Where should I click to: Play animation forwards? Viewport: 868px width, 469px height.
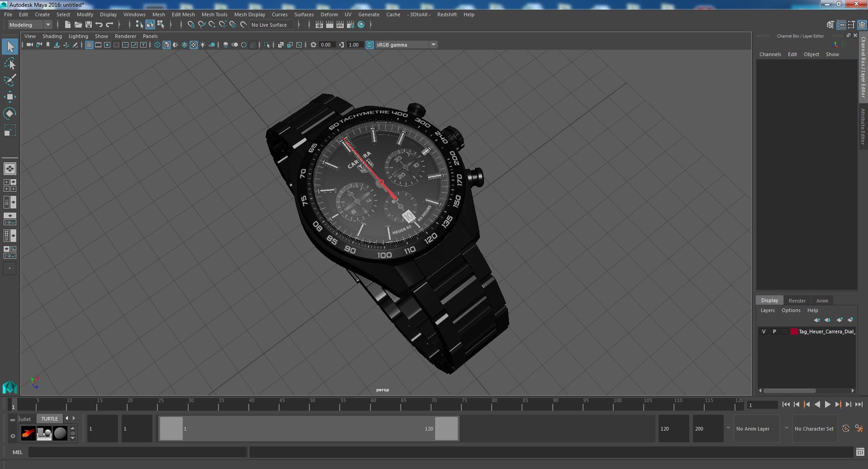pos(827,405)
